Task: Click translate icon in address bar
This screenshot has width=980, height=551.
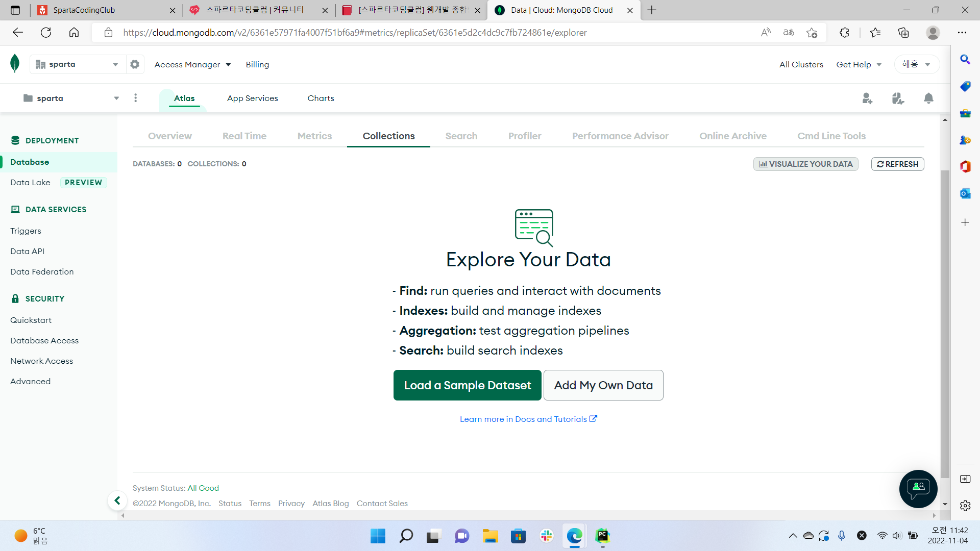Action: pyautogui.click(x=789, y=33)
